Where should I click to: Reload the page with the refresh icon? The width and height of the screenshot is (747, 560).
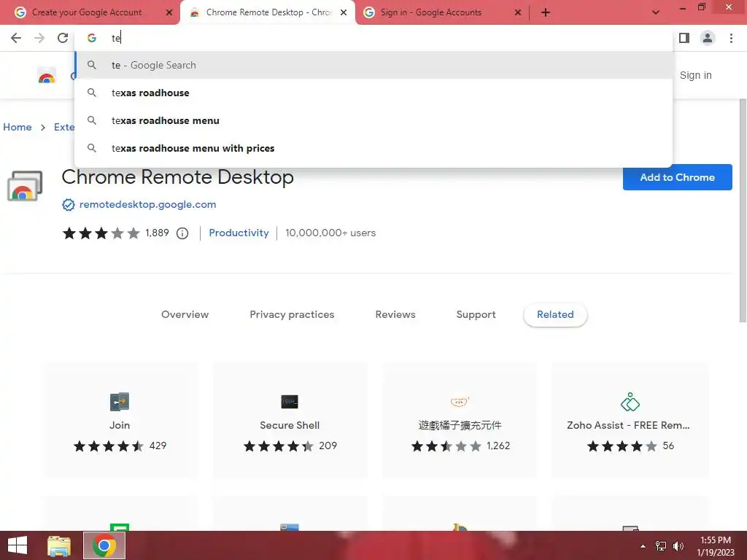pyautogui.click(x=63, y=38)
